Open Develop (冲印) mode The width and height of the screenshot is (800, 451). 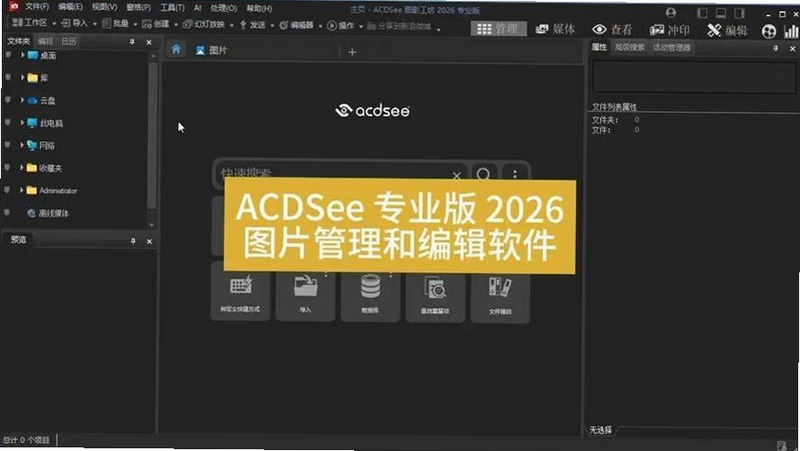point(669,31)
